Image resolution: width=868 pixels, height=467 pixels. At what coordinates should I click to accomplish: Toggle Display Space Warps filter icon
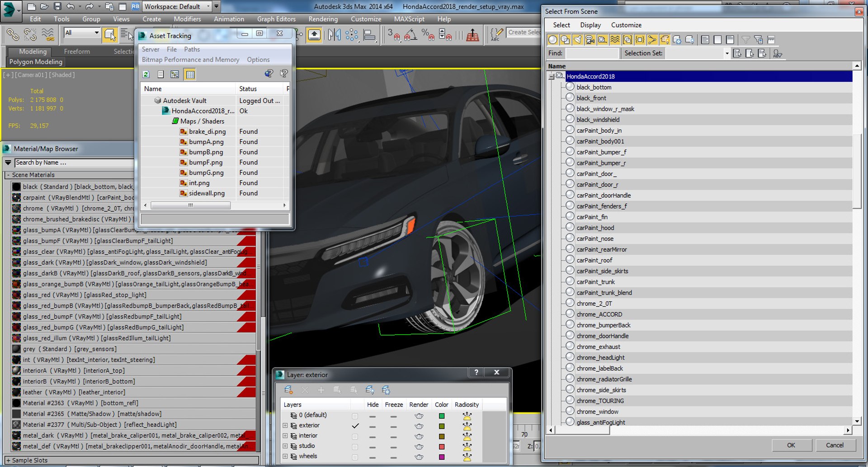click(615, 40)
